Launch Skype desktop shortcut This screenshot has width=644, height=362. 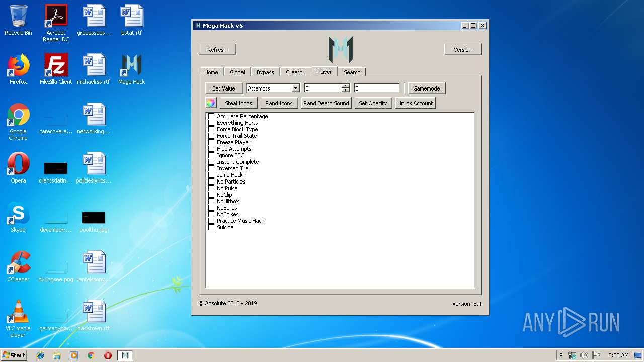18,217
